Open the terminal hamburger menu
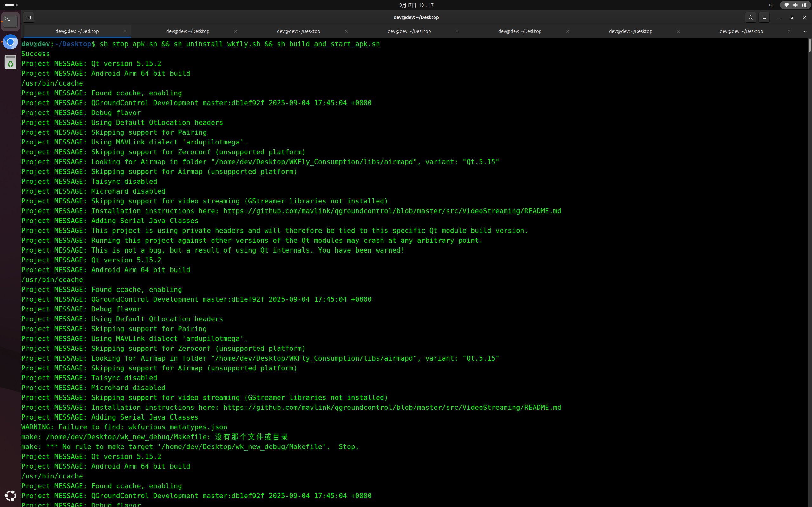The width and height of the screenshot is (812, 507). tap(764, 17)
